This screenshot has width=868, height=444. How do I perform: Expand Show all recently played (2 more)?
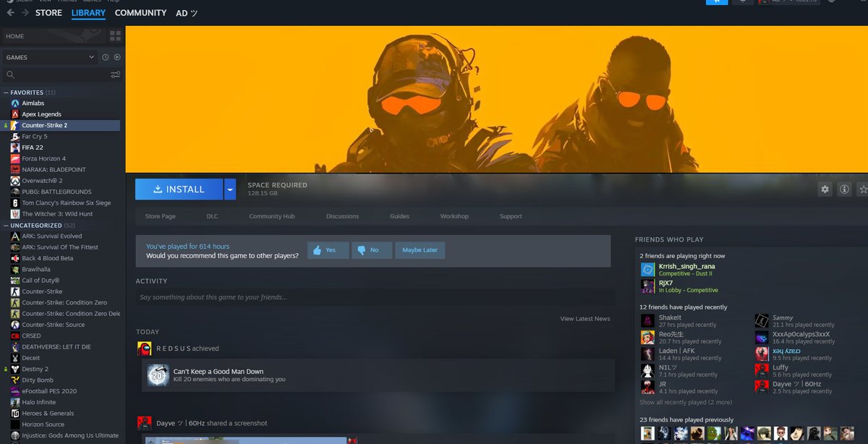(x=686, y=402)
